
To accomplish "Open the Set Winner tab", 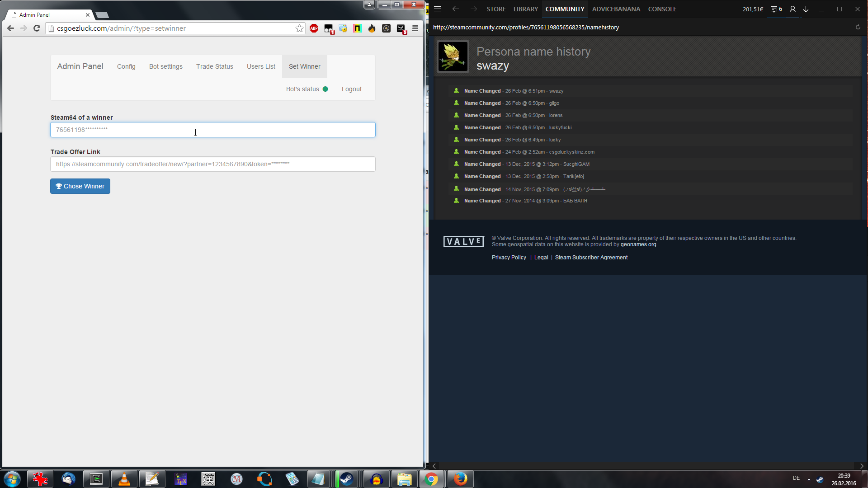I will pyautogui.click(x=304, y=66).
